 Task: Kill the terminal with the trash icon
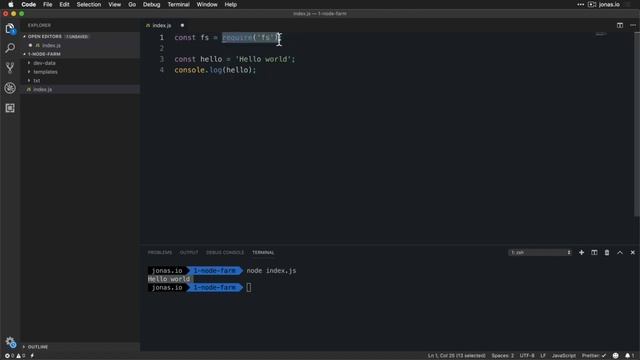[x=607, y=253]
